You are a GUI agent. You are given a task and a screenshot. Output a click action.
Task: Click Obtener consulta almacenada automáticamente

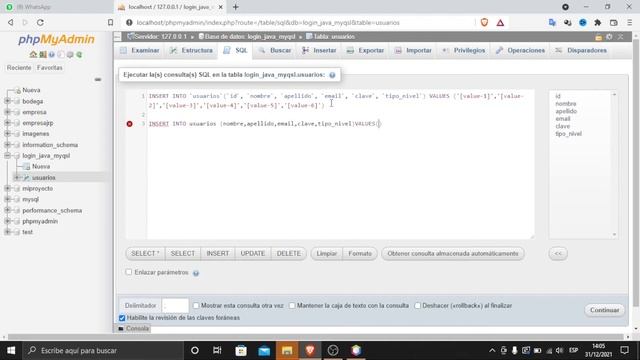453,253
